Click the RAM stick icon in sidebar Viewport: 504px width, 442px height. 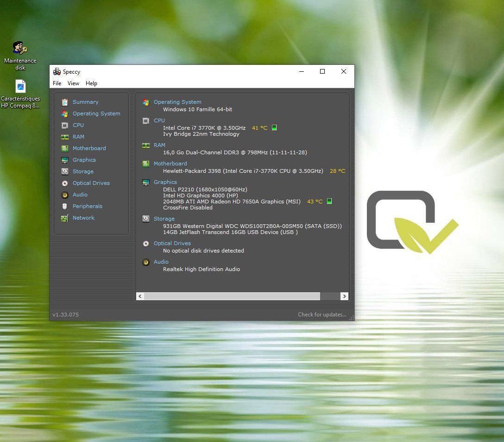pyautogui.click(x=64, y=137)
